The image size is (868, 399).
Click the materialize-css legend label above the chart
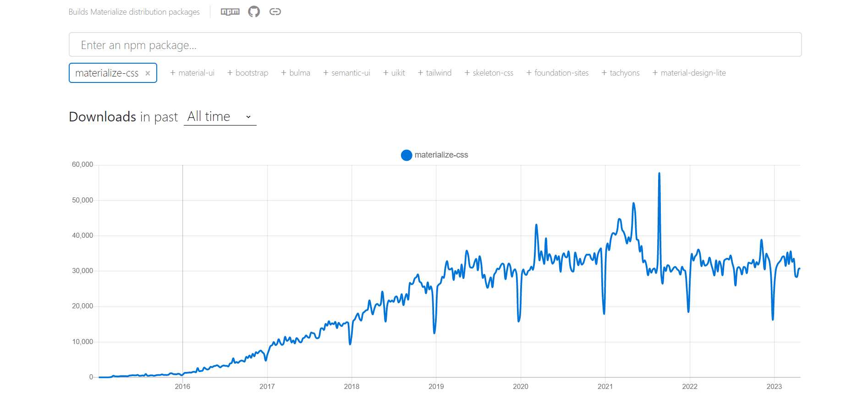pos(441,155)
